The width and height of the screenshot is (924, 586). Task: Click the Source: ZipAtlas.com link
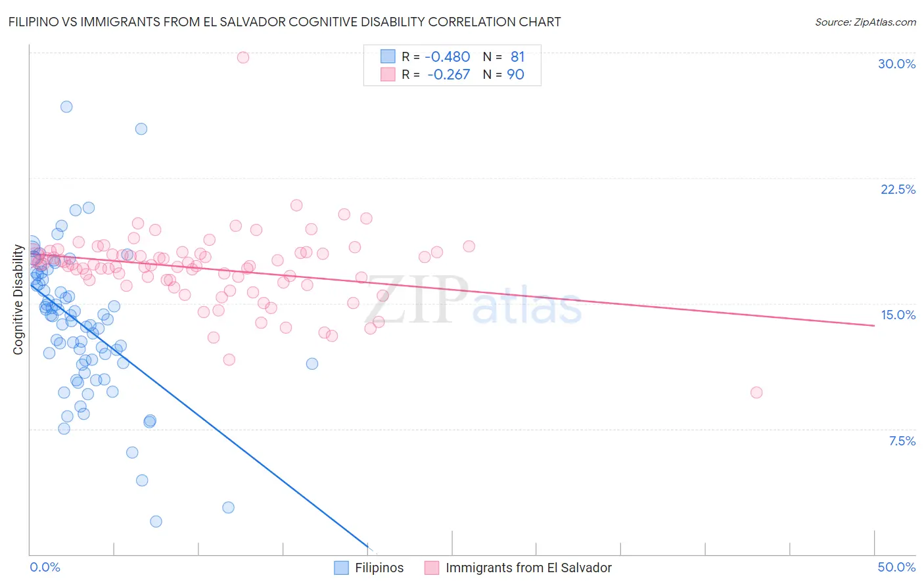click(866, 22)
